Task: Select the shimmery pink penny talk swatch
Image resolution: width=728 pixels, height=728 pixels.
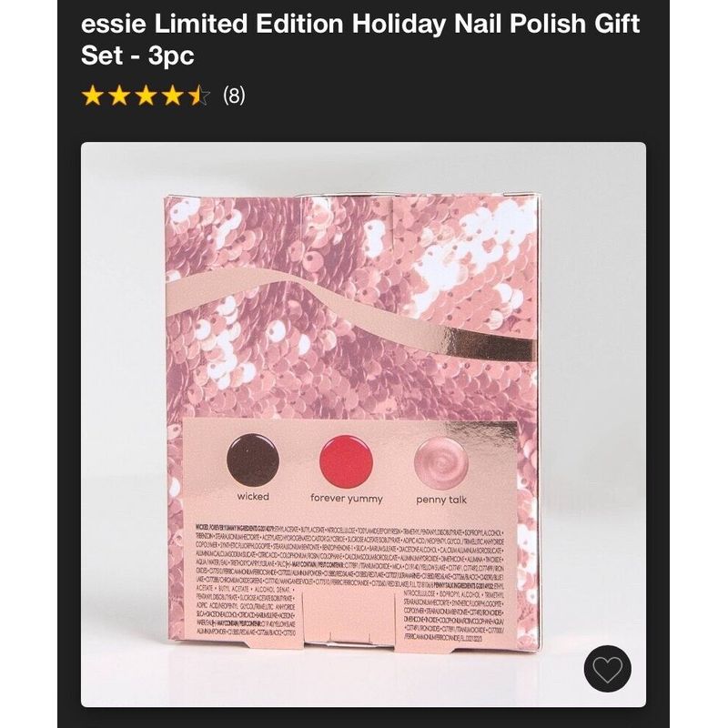Action: click(x=441, y=463)
